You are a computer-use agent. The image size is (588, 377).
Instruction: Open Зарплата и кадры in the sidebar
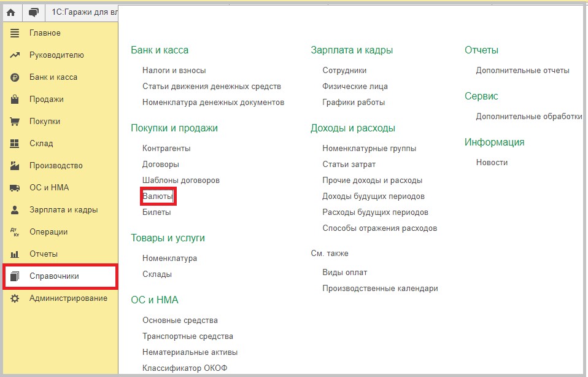64,210
